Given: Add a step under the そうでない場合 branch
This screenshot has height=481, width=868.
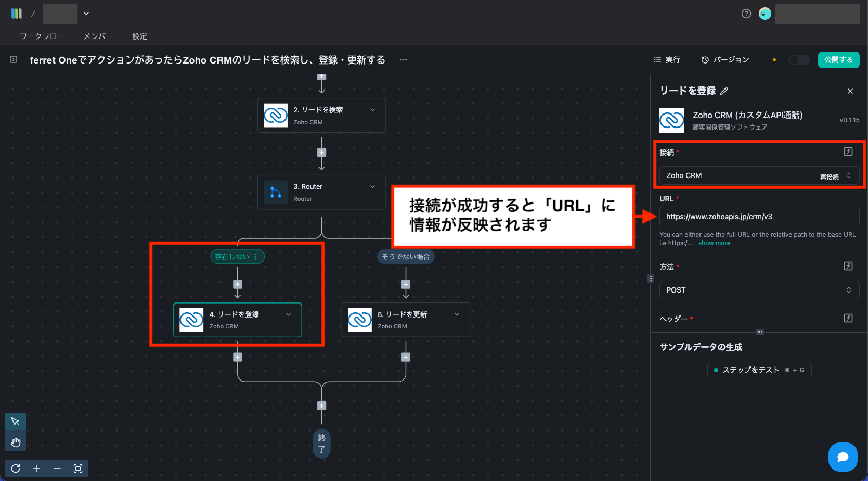Looking at the screenshot, I should pos(406,284).
